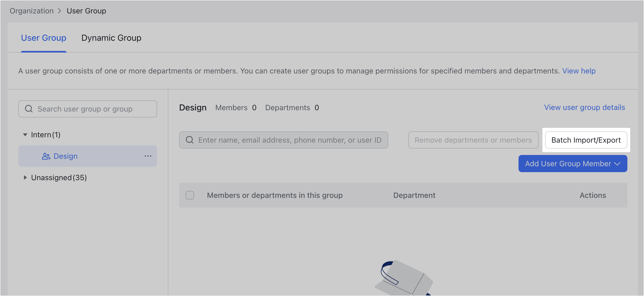This screenshot has height=296, width=644.
Task: Open the ellipsis actions menu for Design group
Action: click(148, 156)
